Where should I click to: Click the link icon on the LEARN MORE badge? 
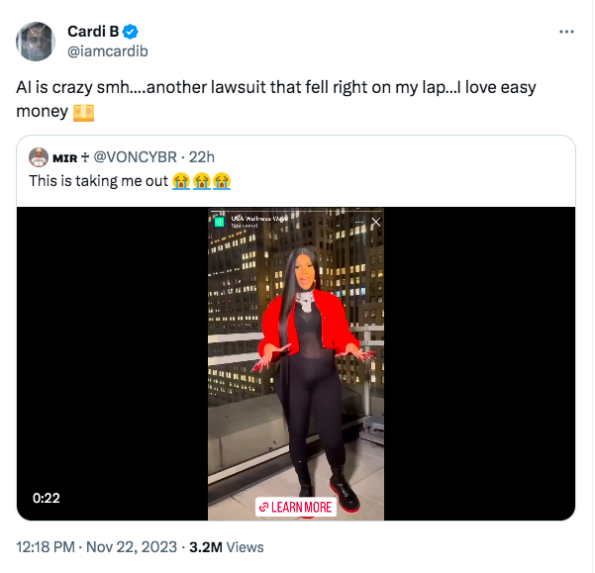click(264, 507)
